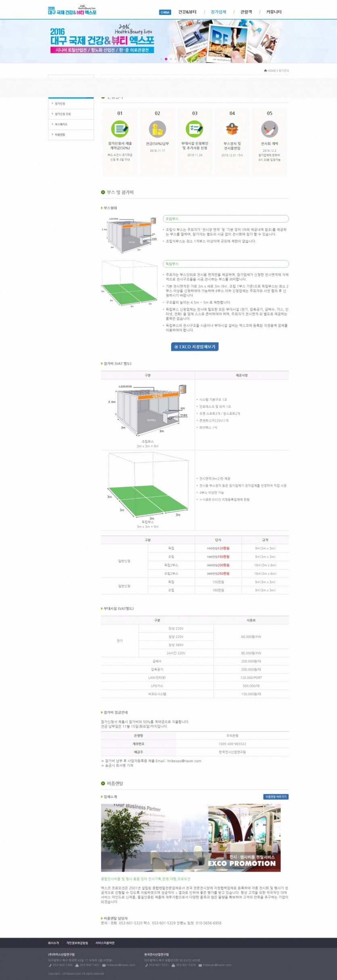Click the fax icon beside 053-601-5329
This screenshot has width=337, height=980.
(173, 965)
